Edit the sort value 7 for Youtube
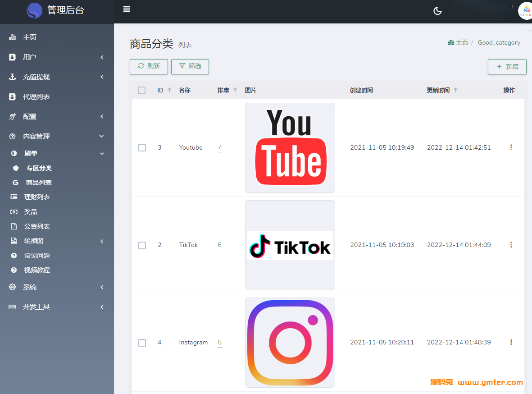This screenshot has height=394, width=532. (x=219, y=147)
